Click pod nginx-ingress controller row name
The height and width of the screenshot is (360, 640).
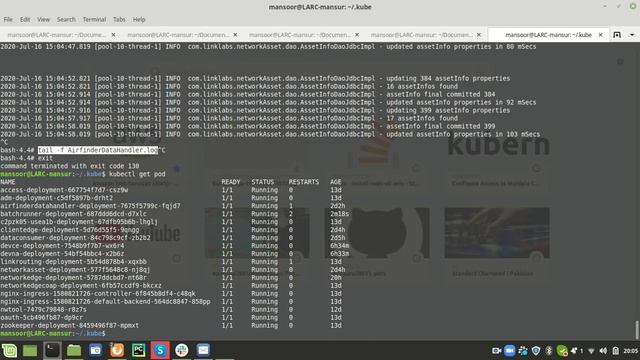(x=98, y=293)
